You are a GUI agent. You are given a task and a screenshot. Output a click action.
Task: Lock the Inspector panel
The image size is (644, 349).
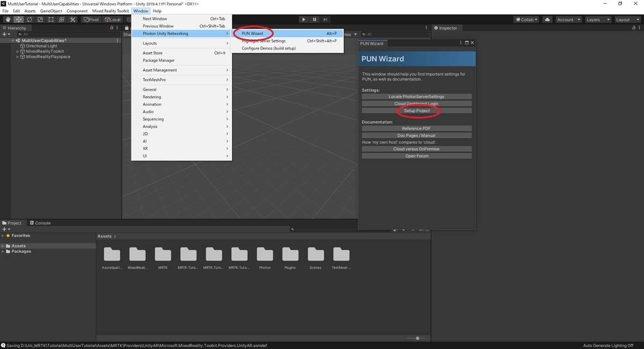633,28
